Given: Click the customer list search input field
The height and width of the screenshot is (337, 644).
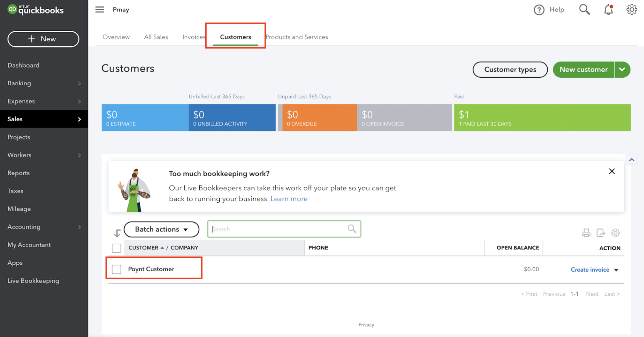Looking at the screenshot, I should click(284, 229).
